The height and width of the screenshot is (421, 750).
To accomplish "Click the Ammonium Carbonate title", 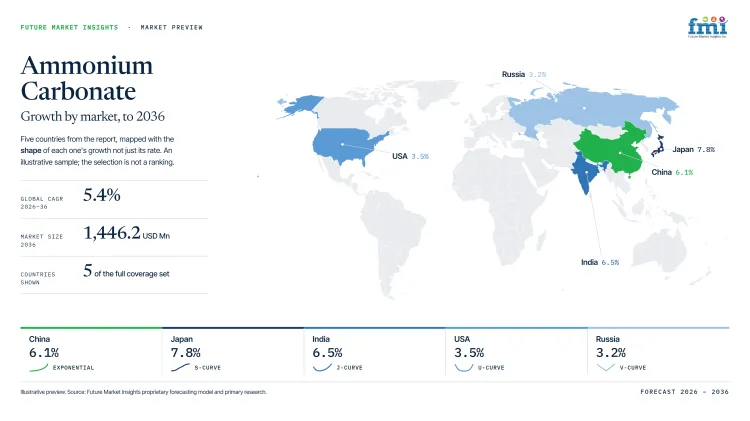I will (x=87, y=78).
